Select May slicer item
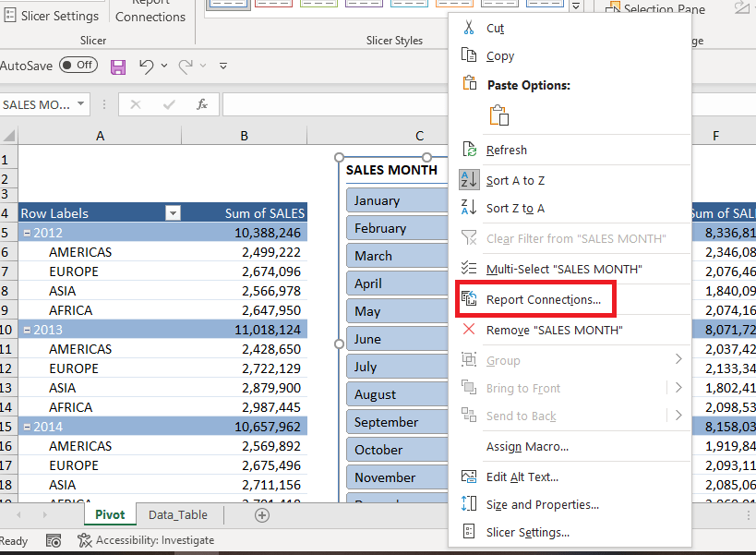756x555 pixels. click(397, 311)
